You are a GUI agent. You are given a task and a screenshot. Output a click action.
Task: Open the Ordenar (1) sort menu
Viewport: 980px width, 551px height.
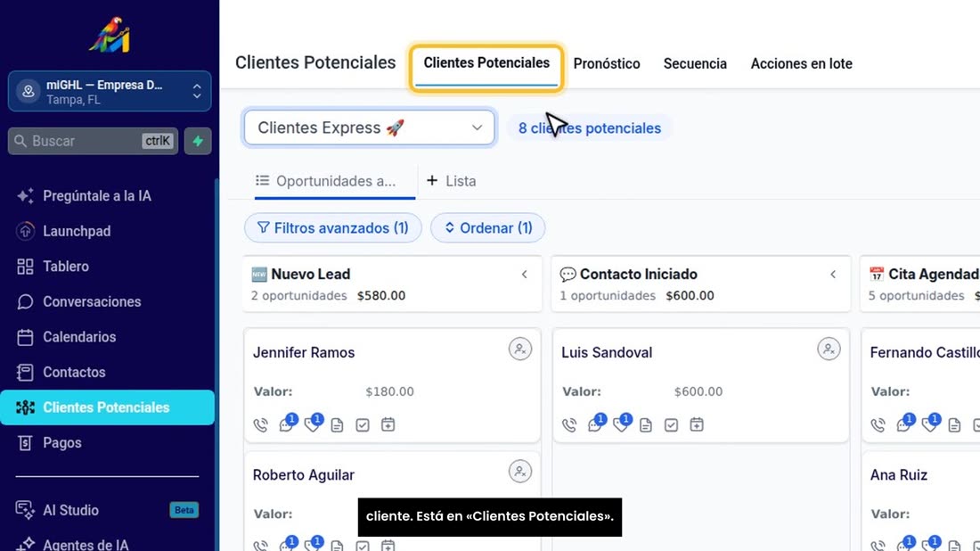487,227
